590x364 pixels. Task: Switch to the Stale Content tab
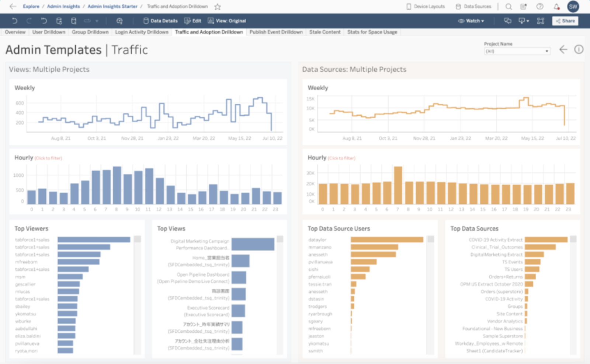pos(325,32)
